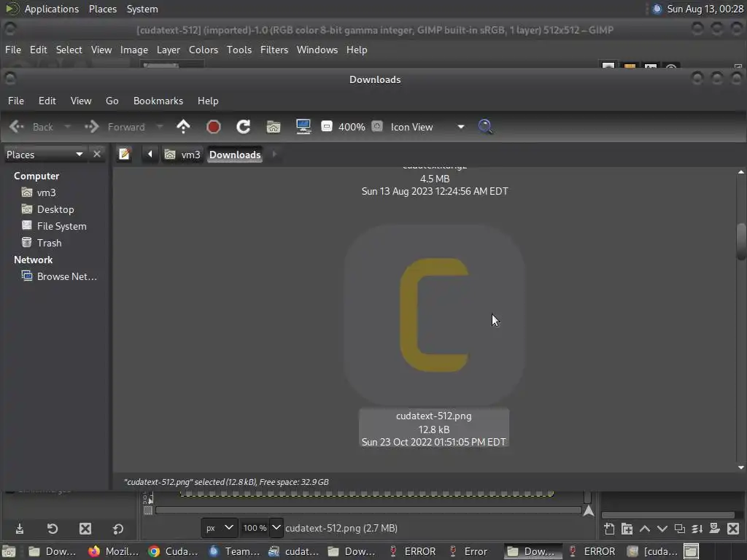Click the scrollbar up arrow
Image resolution: width=747 pixels, height=560 pixels.
[x=741, y=172]
